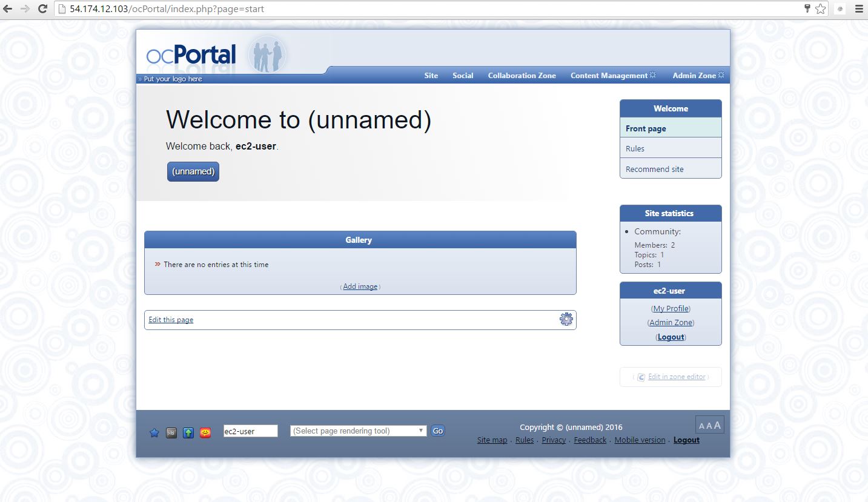The height and width of the screenshot is (502, 868).
Task: Open the emoticon smiley icon in footer
Action: tap(205, 431)
